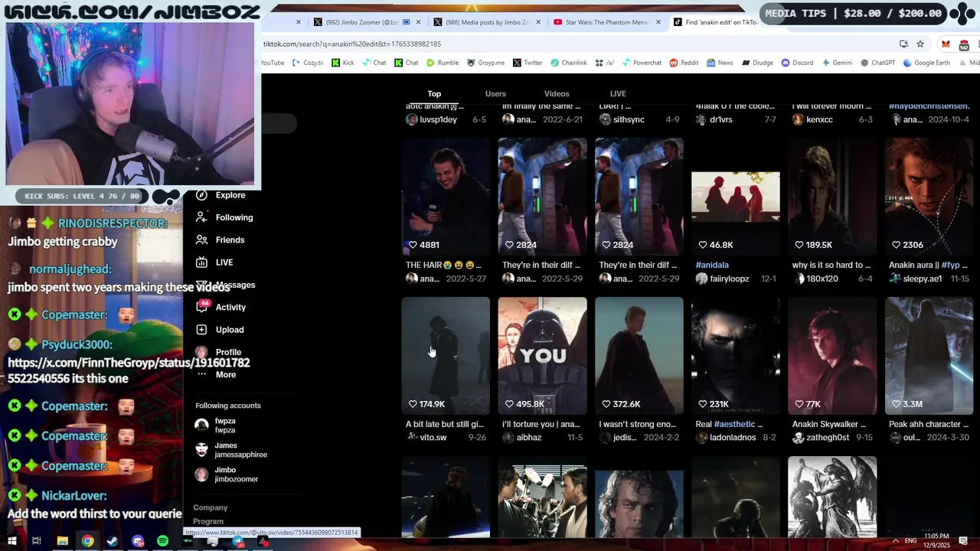This screenshot has width=980, height=551.
Task: Click the Windows Start button
Action: tap(12, 541)
